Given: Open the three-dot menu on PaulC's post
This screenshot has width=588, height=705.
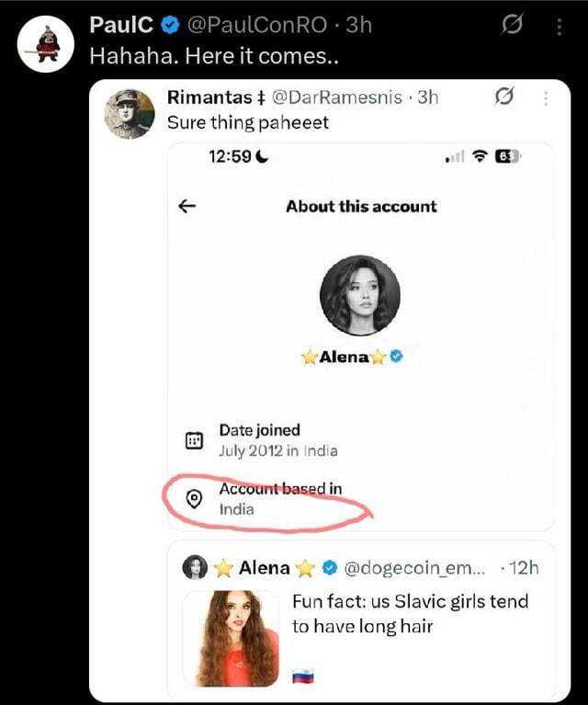Looking at the screenshot, I should 560,28.
